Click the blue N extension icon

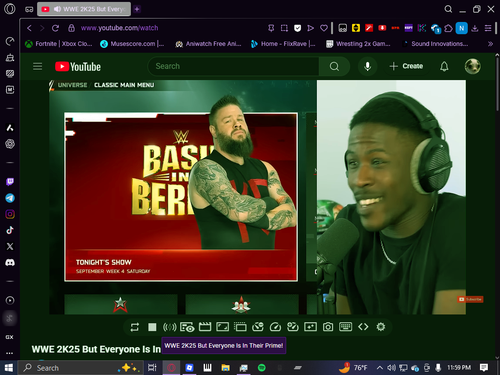tap(462, 28)
